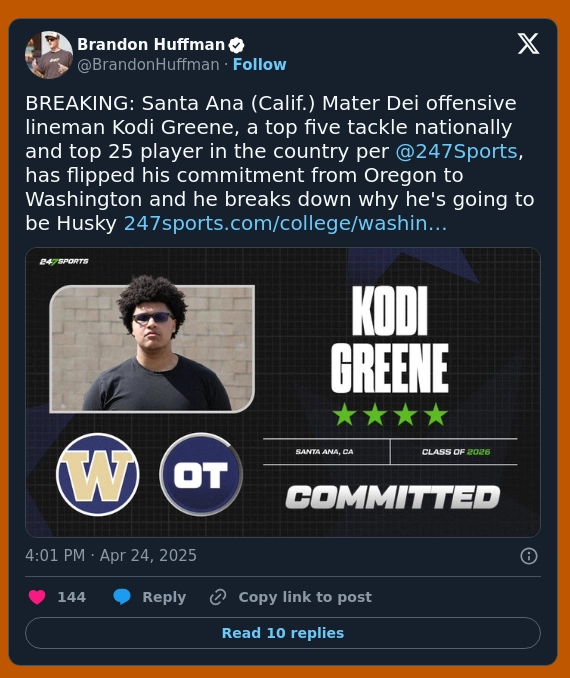The height and width of the screenshot is (678, 570).
Task: Click the Reply text label
Action: (x=164, y=597)
